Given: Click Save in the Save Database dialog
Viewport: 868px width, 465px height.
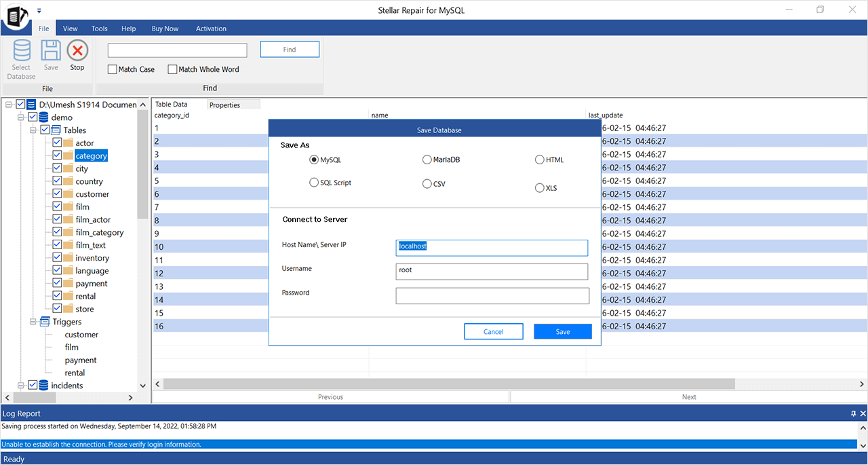Looking at the screenshot, I should 562,332.
